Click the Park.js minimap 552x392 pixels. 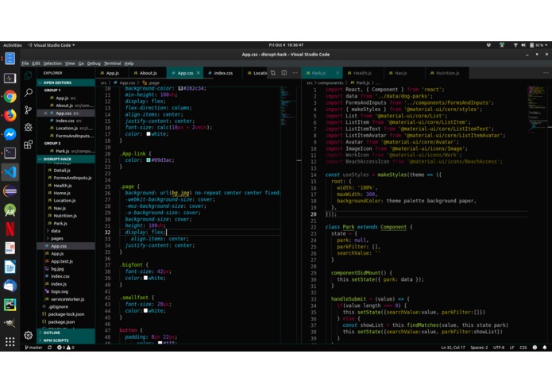(538, 110)
